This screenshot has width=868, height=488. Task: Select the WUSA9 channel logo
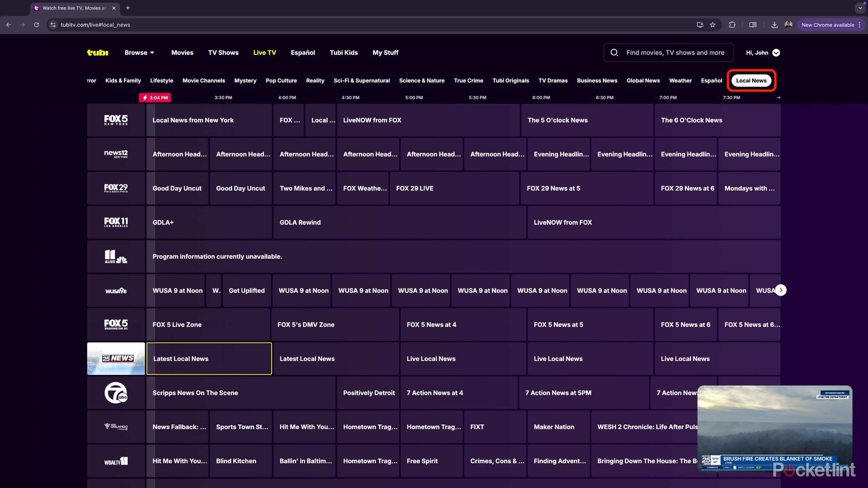(x=116, y=290)
